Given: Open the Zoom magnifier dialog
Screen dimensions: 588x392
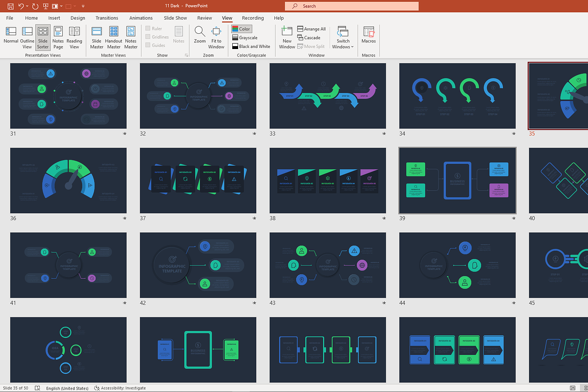Looking at the screenshot, I should [199, 35].
